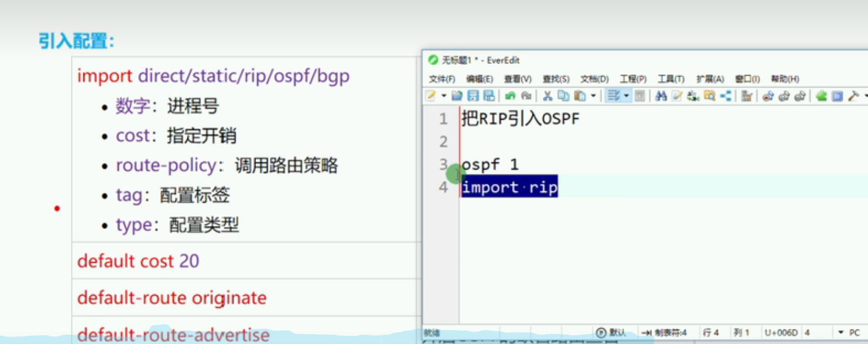Viewport: 868px width, 344px height.
Task: Click the icon right after the tree icon
Action: (747, 96)
